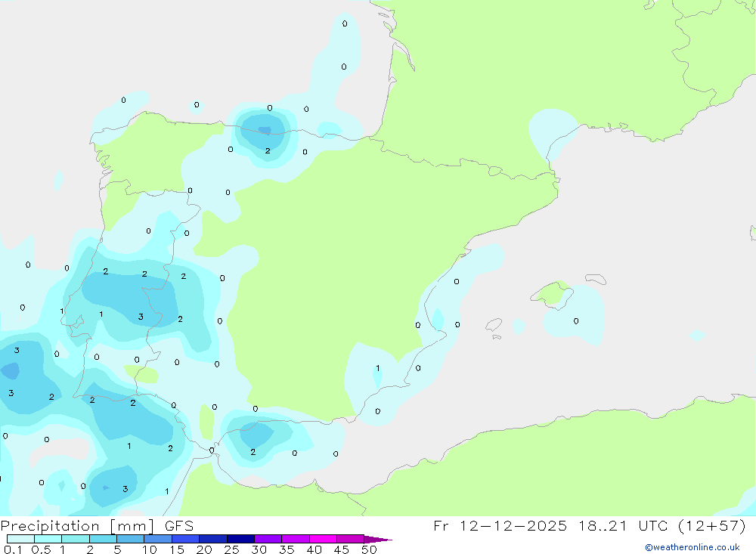Image resolution: width=756 pixels, height=554 pixels.
Task: Click the "UTC" text in the timestamp
Action: click(x=654, y=525)
